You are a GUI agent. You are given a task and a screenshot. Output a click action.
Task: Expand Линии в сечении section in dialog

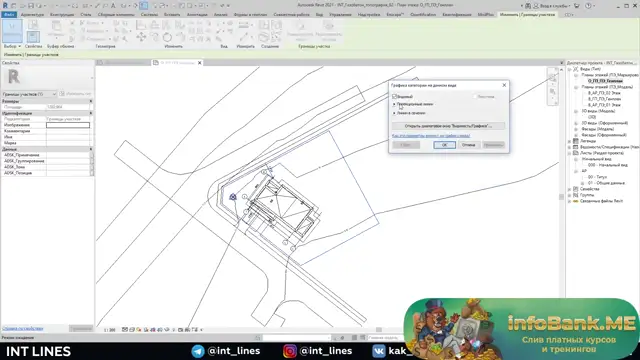(394, 113)
